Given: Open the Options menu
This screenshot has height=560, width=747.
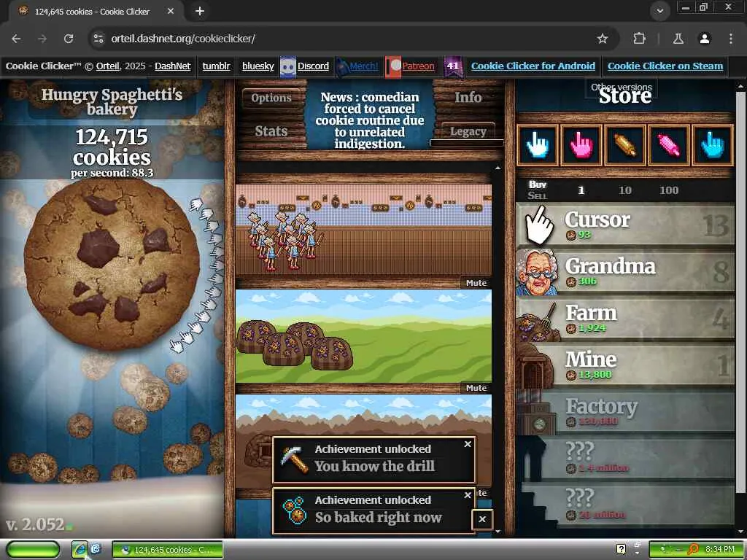Looking at the screenshot, I should tap(271, 98).
